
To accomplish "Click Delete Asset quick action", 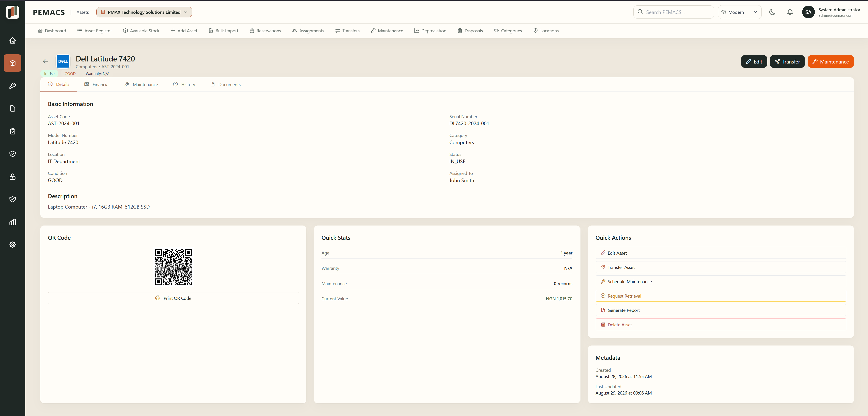I will (721, 324).
